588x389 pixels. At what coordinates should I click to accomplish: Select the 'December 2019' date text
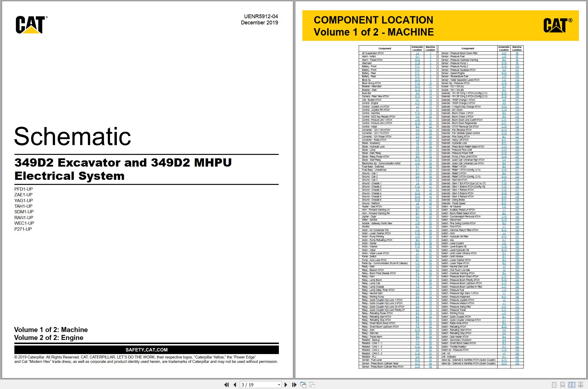[x=260, y=23]
